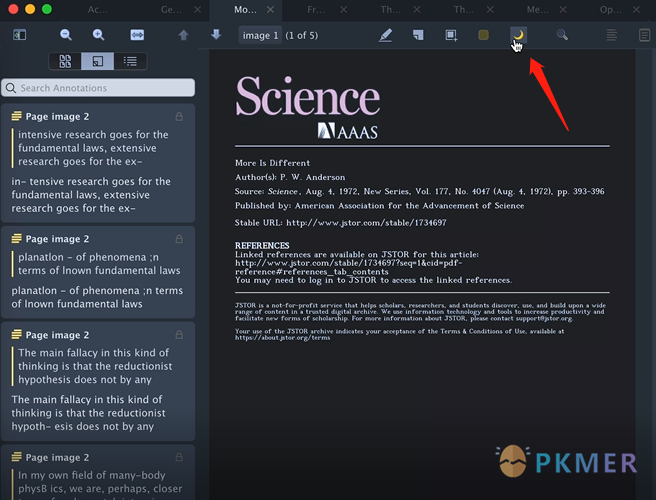The width and height of the screenshot is (656, 500).
Task: Click 'More Is Different' title text
Action: pos(272,163)
